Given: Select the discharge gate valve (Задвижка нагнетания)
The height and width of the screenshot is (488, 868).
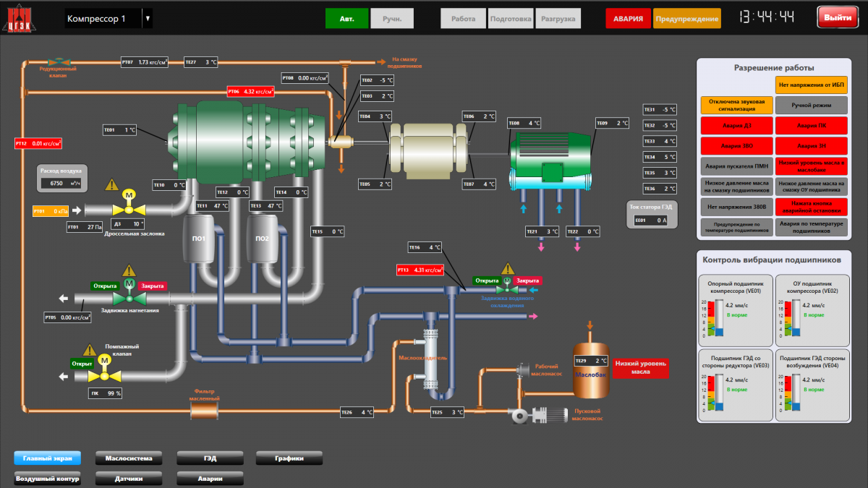Looking at the screenshot, I should [130, 297].
